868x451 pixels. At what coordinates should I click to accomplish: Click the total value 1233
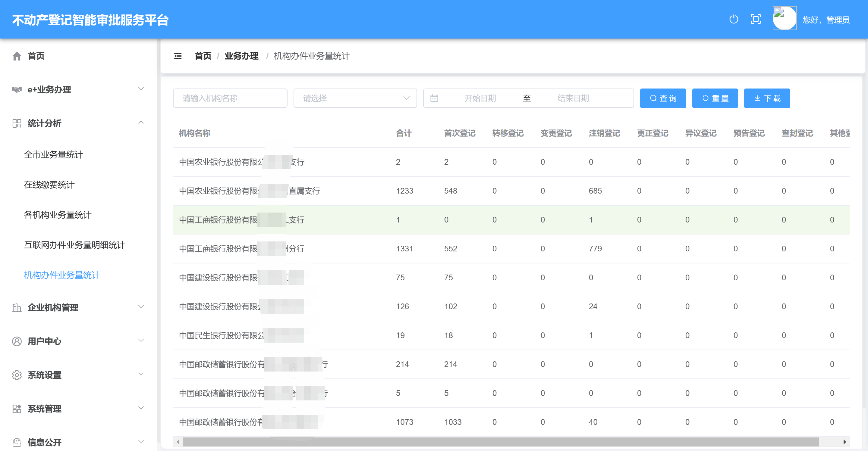(404, 191)
